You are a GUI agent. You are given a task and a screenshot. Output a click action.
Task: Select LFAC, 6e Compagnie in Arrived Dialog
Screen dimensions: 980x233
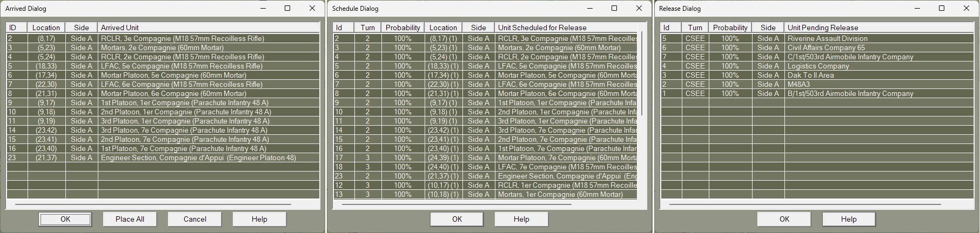(x=163, y=84)
